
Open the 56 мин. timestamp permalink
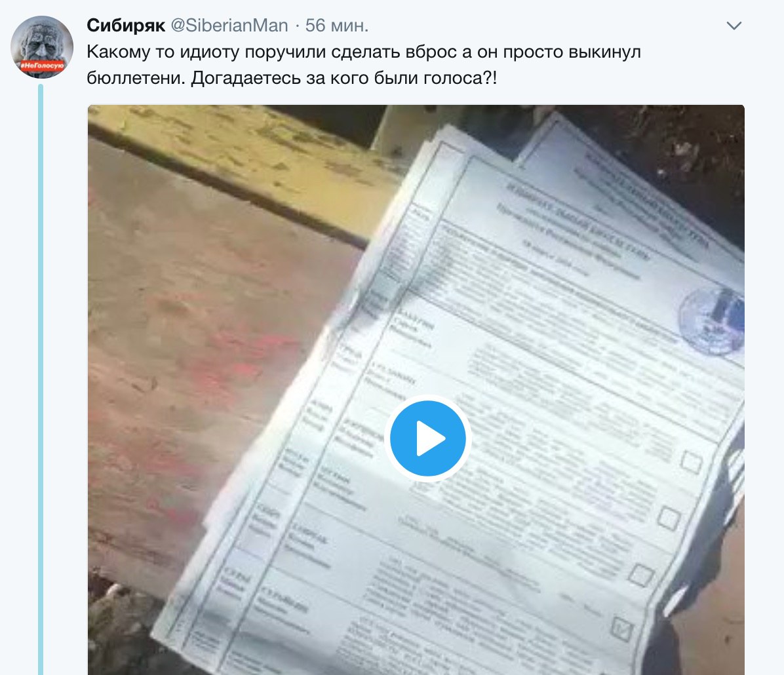337,26
